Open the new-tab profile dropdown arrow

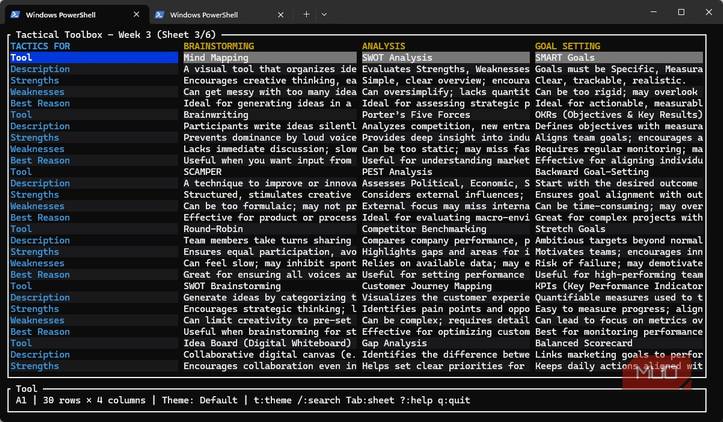pos(324,14)
